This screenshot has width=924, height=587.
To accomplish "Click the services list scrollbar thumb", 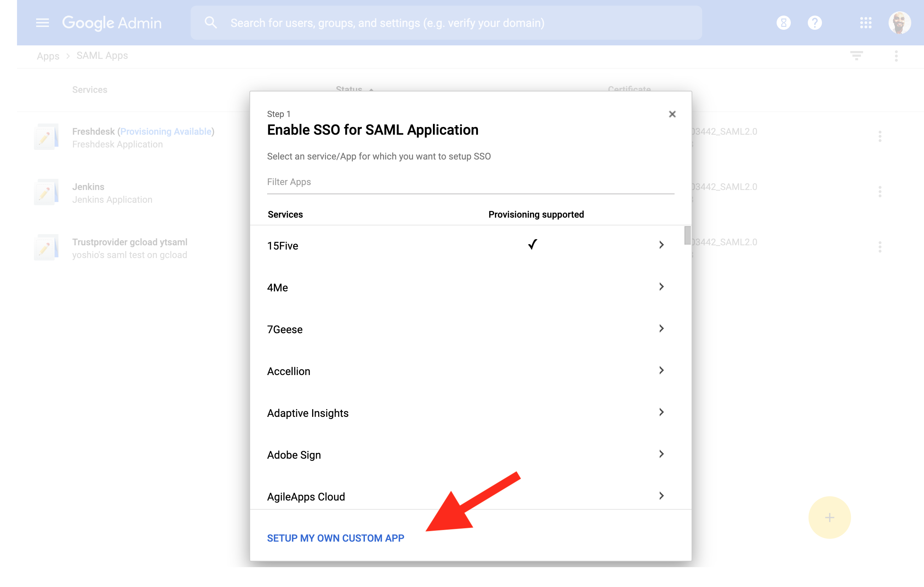I will (x=687, y=235).
